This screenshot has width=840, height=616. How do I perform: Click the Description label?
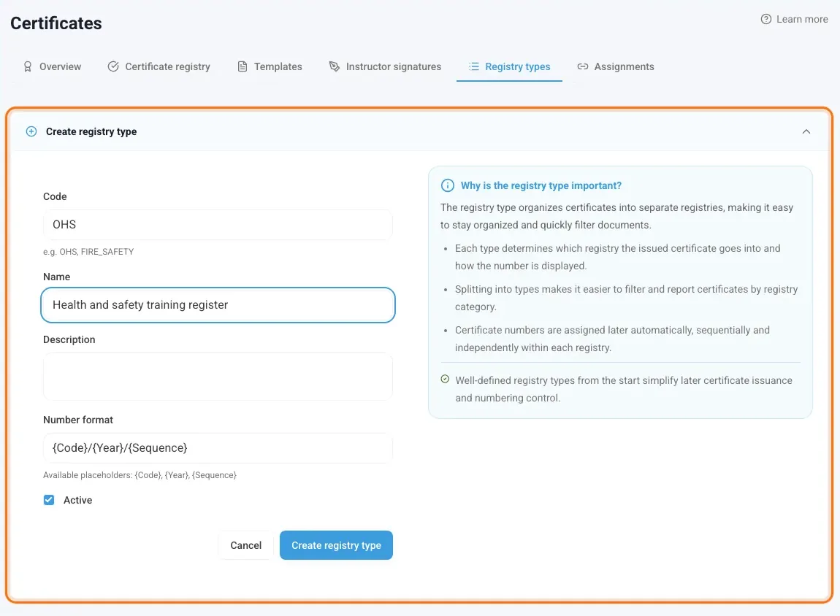(69, 339)
